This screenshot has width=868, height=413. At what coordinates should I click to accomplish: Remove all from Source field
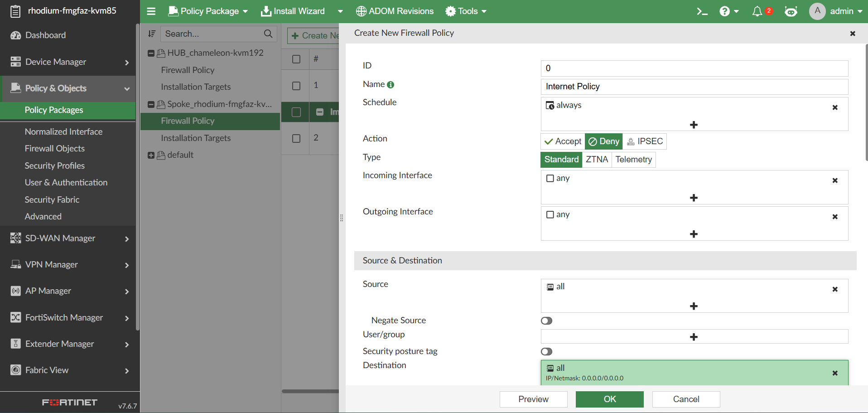point(835,289)
